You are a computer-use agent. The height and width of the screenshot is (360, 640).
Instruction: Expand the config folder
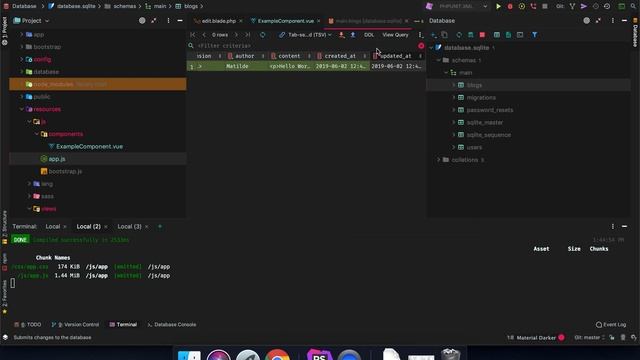tap(22, 60)
